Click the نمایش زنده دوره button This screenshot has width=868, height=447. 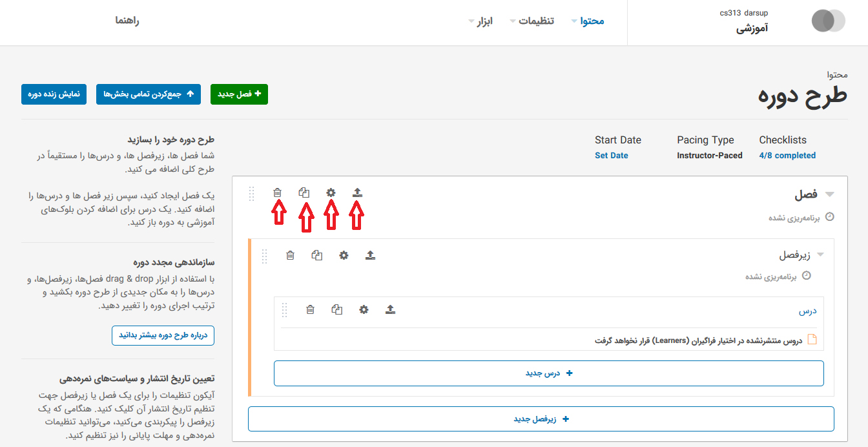tap(54, 94)
